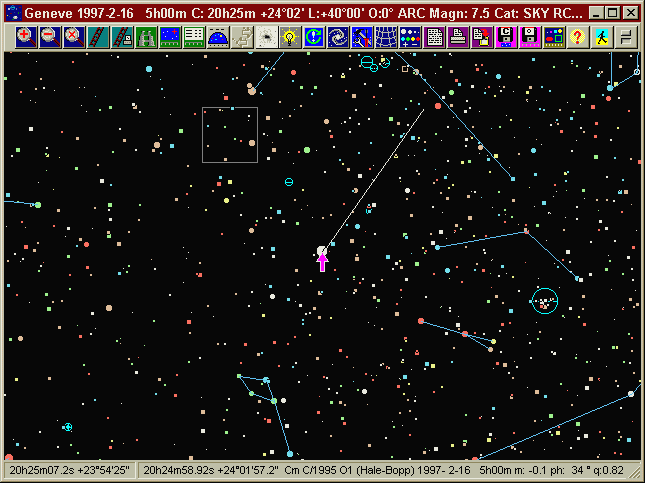The height and width of the screenshot is (483, 645).
Task: Open help with the red question mark
Action: click(x=578, y=37)
